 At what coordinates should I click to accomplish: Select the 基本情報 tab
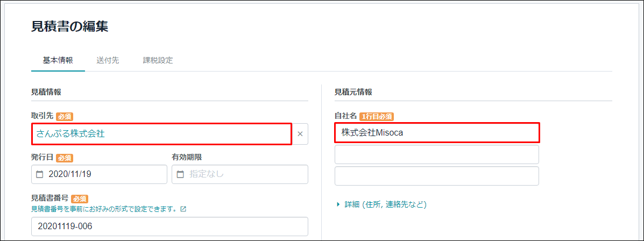click(x=58, y=60)
